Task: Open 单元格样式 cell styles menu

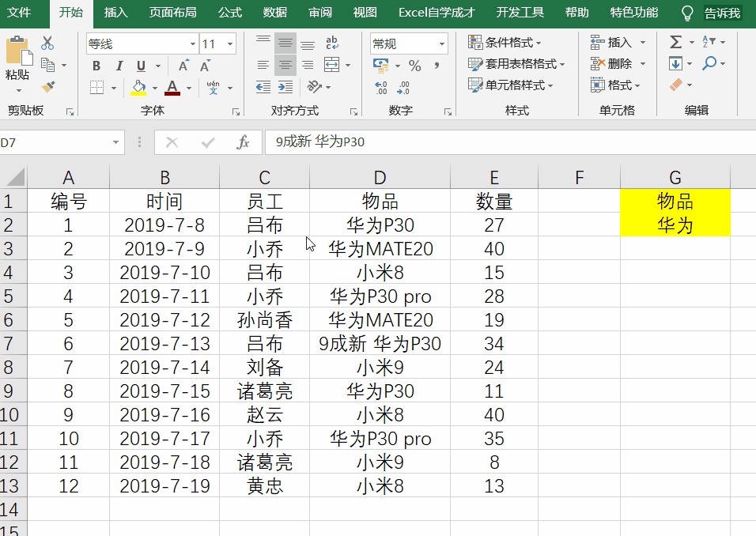Action: tap(511, 85)
